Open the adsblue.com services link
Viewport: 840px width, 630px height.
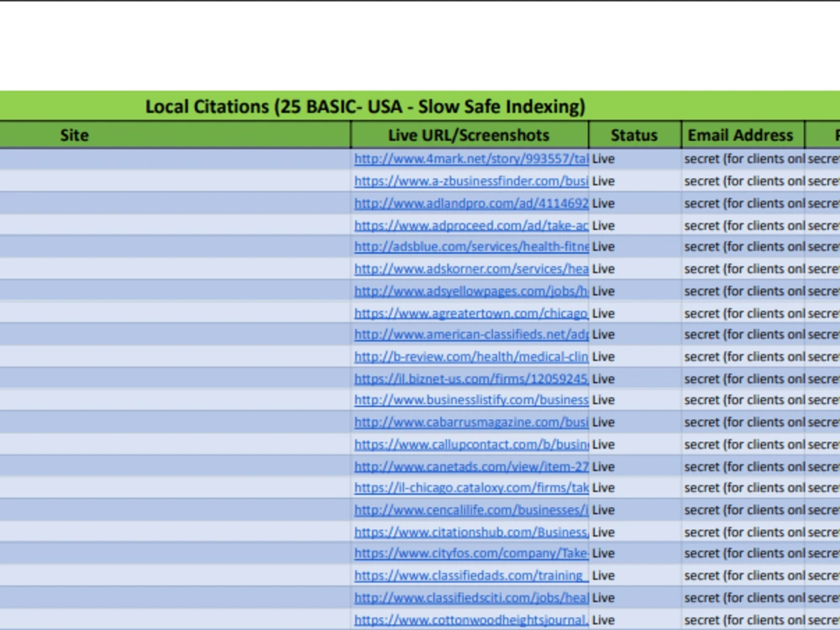point(471,246)
